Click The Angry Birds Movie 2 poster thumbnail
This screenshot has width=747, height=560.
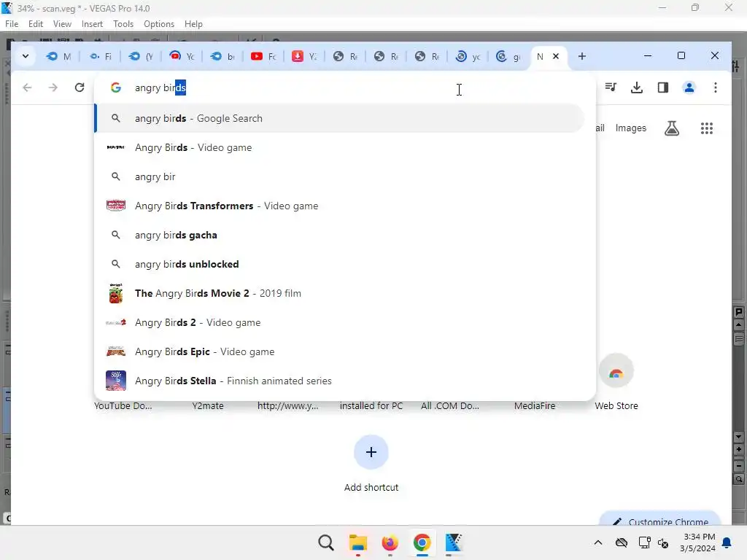(116, 293)
